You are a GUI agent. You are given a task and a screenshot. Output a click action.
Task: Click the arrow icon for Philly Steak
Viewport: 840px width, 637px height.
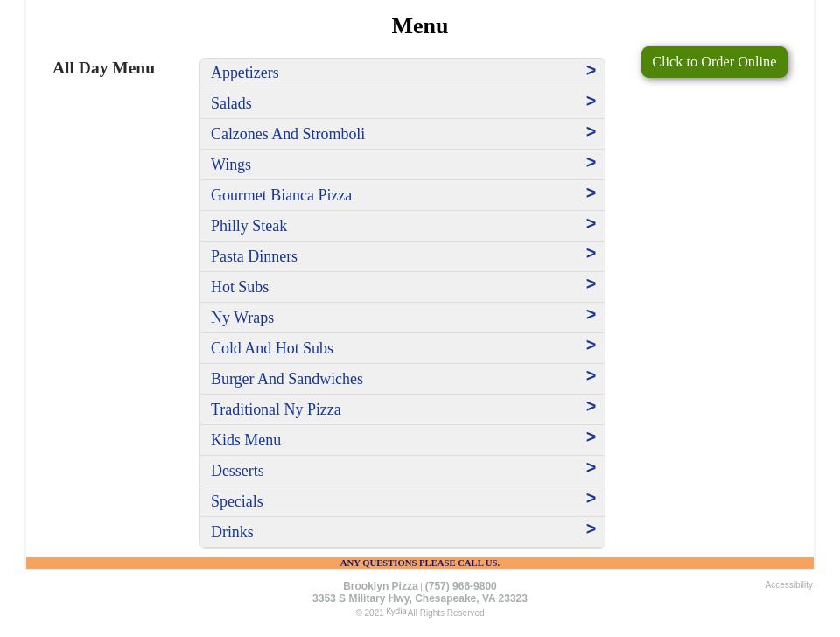[x=591, y=224]
